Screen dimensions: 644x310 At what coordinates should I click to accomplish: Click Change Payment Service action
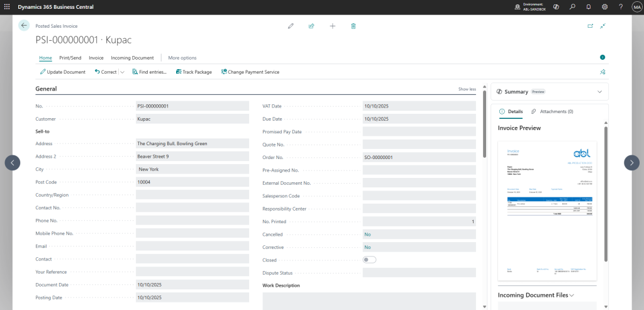(x=250, y=72)
